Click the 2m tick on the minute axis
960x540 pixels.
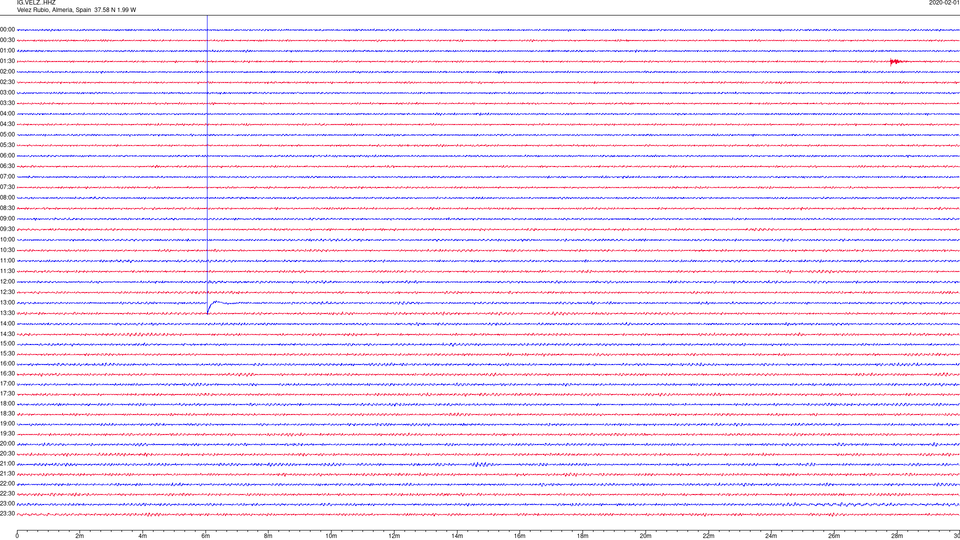pyautogui.click(x=80, y=536)
